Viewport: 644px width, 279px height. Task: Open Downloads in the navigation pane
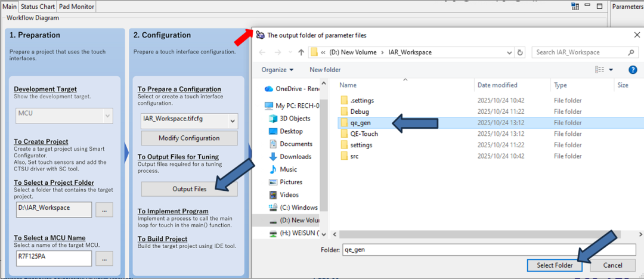tap(290, 157)
